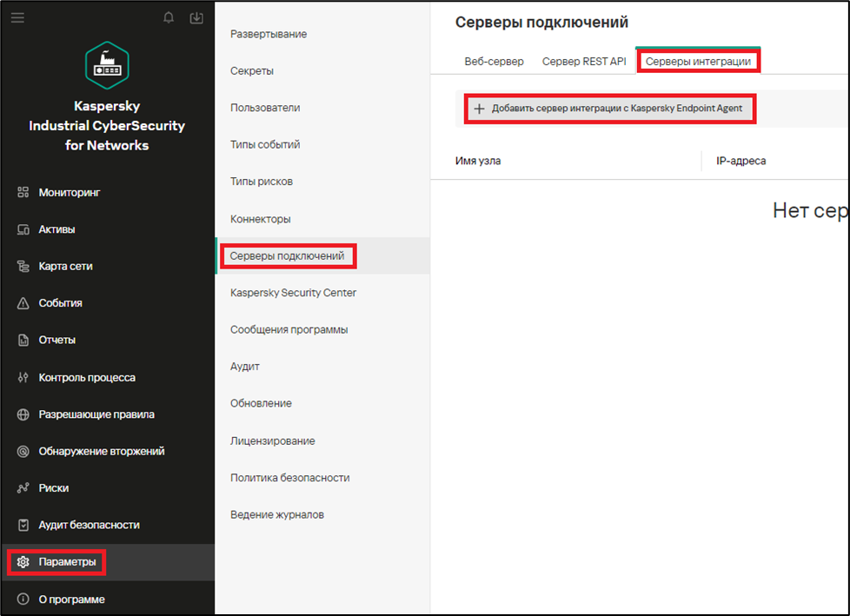Click the plus icon to add server
The height and width of the screenshot is (616, 850).
[x=479, y=109]
